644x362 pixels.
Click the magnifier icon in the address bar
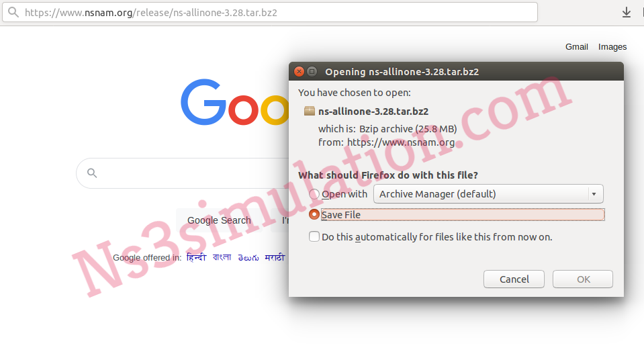tap(13, 12)
